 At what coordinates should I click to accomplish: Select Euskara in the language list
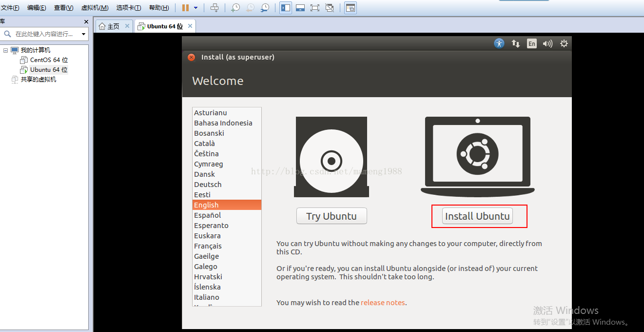[x=227, y=236]
